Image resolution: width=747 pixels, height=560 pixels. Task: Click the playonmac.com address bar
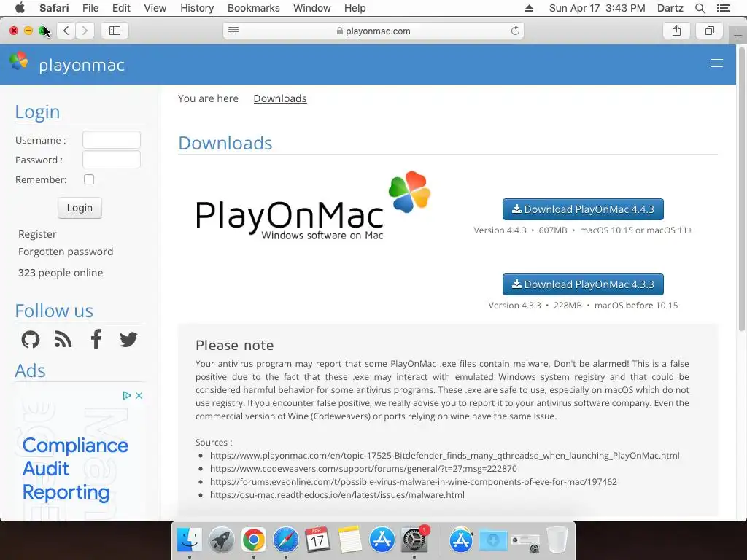click(x=373, y=31)
